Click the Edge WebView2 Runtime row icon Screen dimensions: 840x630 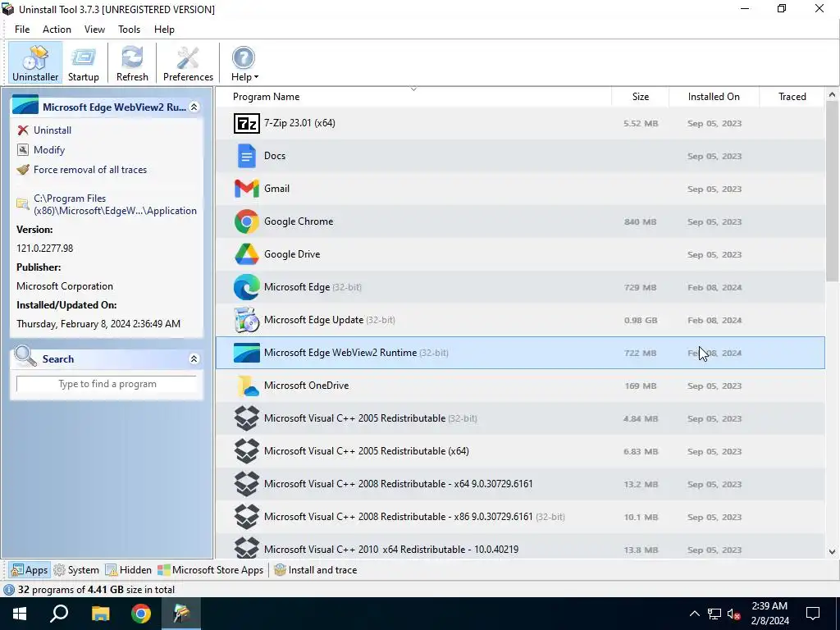click(x=246, y=353)
